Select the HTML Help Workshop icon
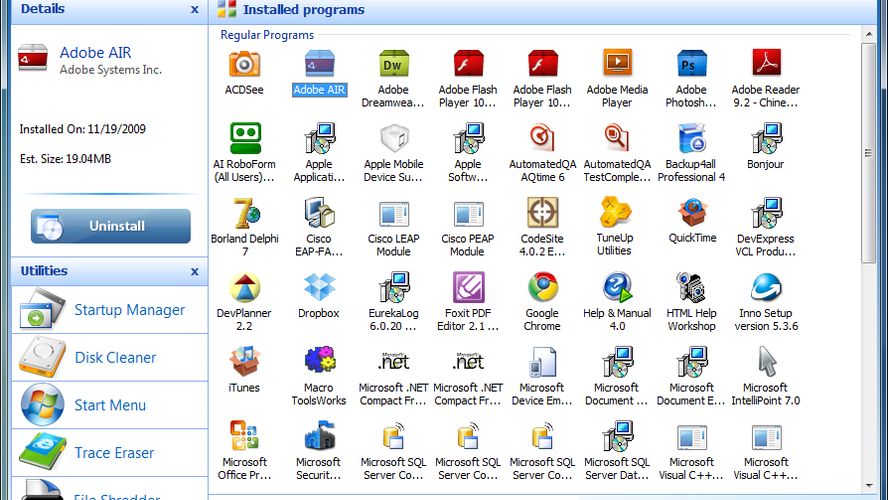This screenshot has width=888, height=500. coord(691,287)
